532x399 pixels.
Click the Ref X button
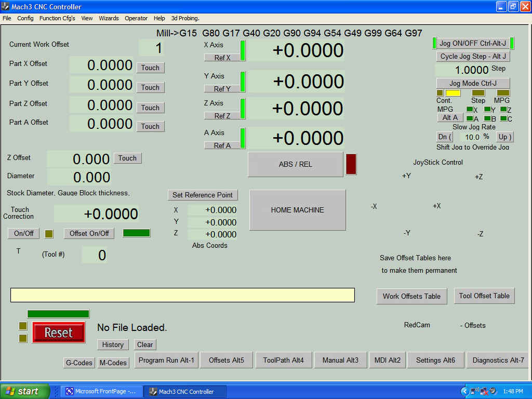tap(222, 57)
